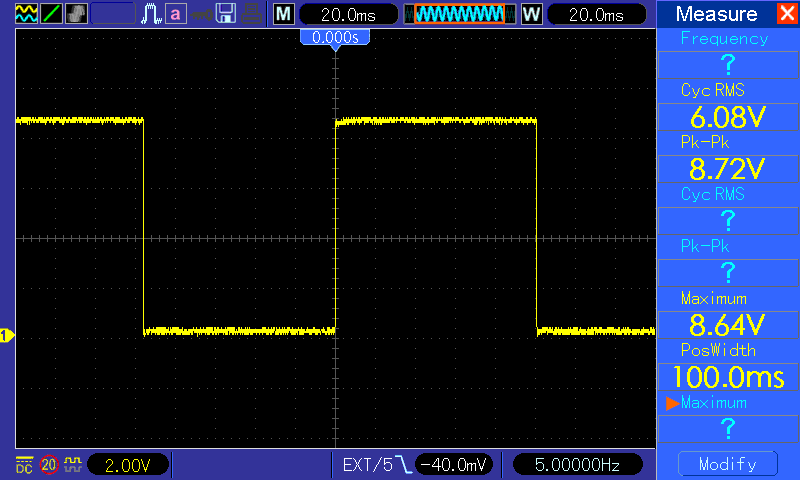This screenshot has height=480, width=800.
Task: Click the 5.00000Hz frequency counter readout
Action: click(x=577, y=465)
